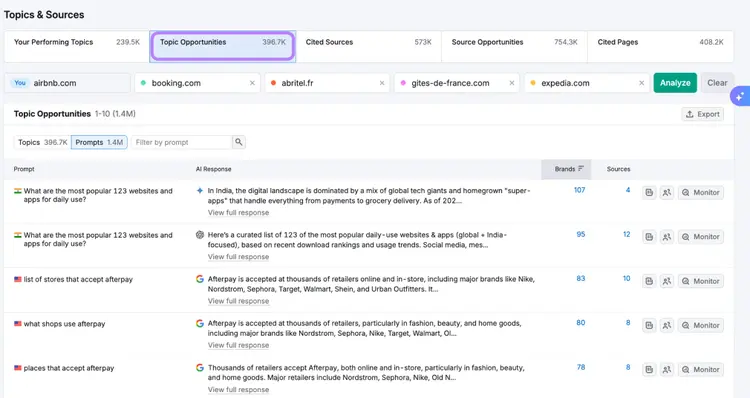Viewport: 750px width, 398px height.
Task: Remove booking.com competitor
Action: [252, 83]
